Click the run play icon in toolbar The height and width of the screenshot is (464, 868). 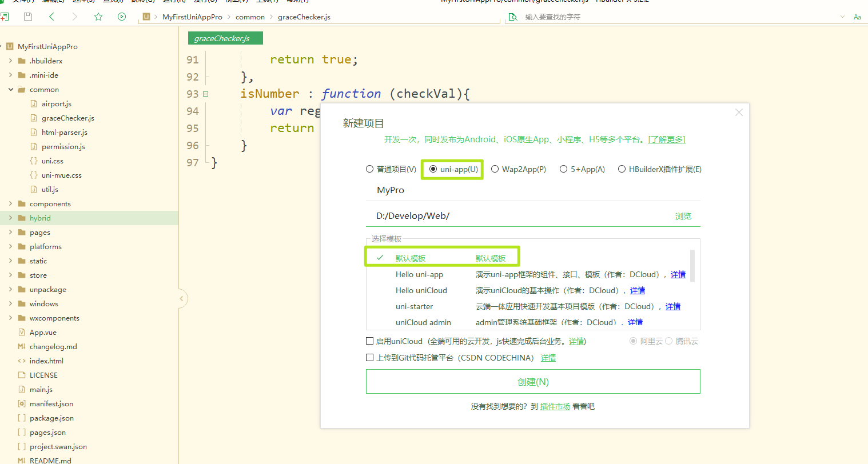pos(122,17)
